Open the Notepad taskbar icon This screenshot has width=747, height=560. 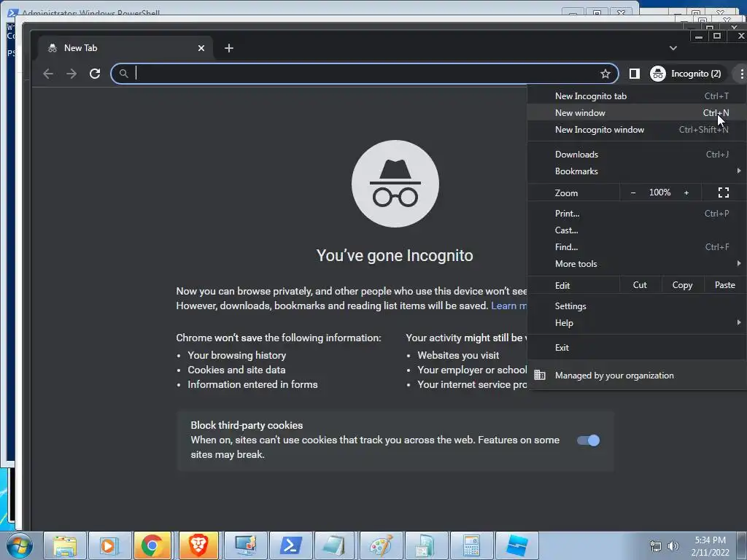coord(334,545)
